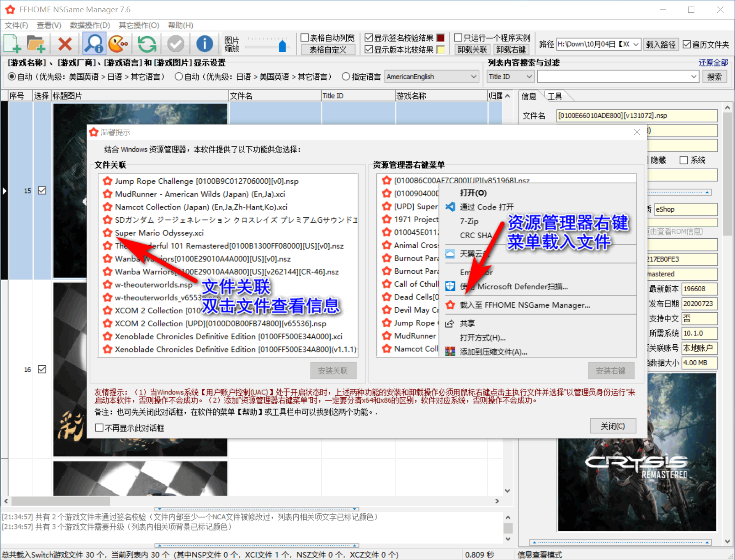Open the 查看(V) menu
The width and height of the screenshot is (735, 560).
tap(49, 25)
